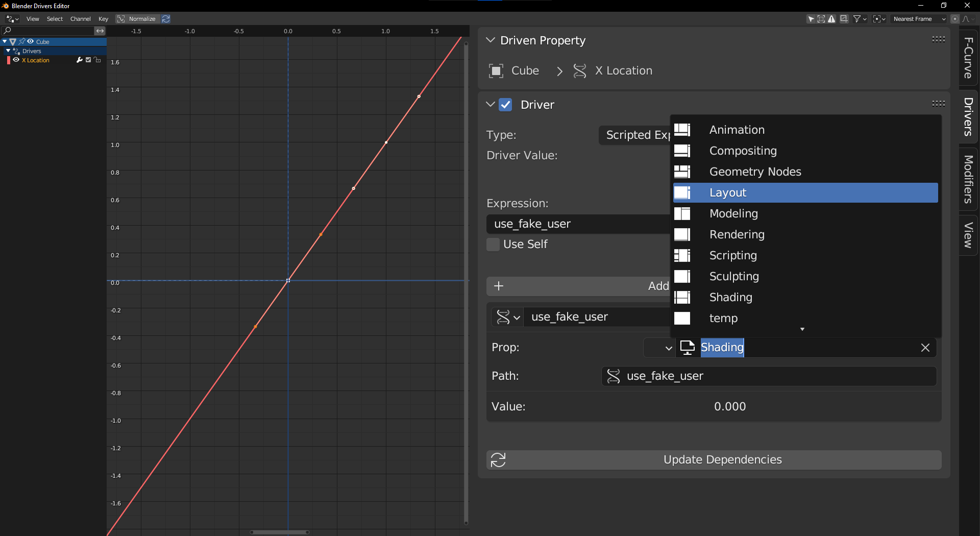Click the X Location modifier wrench icon
The width and height of the screenshot is (980, 536).
pyautogui.click(x=79, y=60)
